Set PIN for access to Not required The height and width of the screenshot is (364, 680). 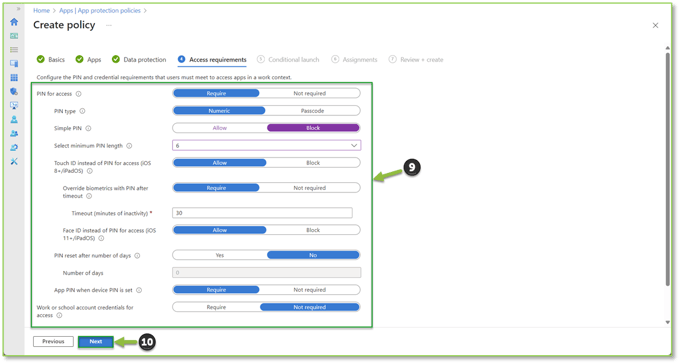(310, 93)
